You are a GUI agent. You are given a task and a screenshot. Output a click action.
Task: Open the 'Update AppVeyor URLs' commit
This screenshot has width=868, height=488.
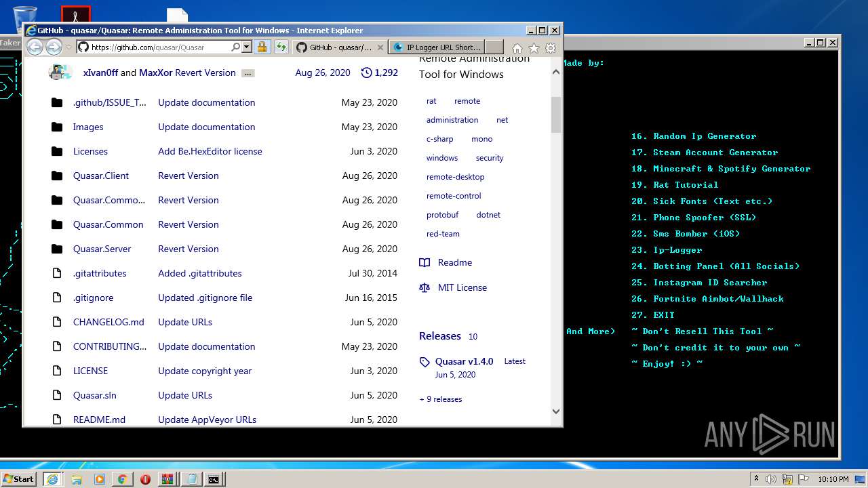(x=208, y=420)
